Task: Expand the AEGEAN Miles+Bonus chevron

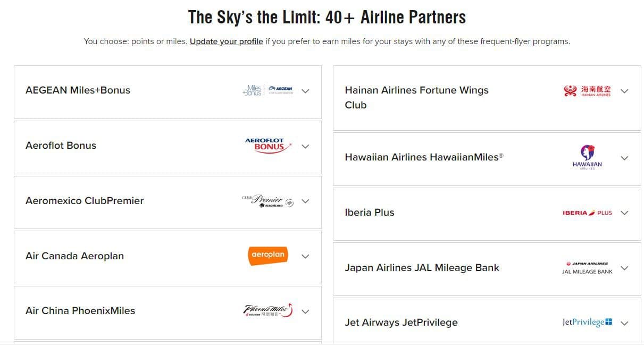Action: (305, 91)
